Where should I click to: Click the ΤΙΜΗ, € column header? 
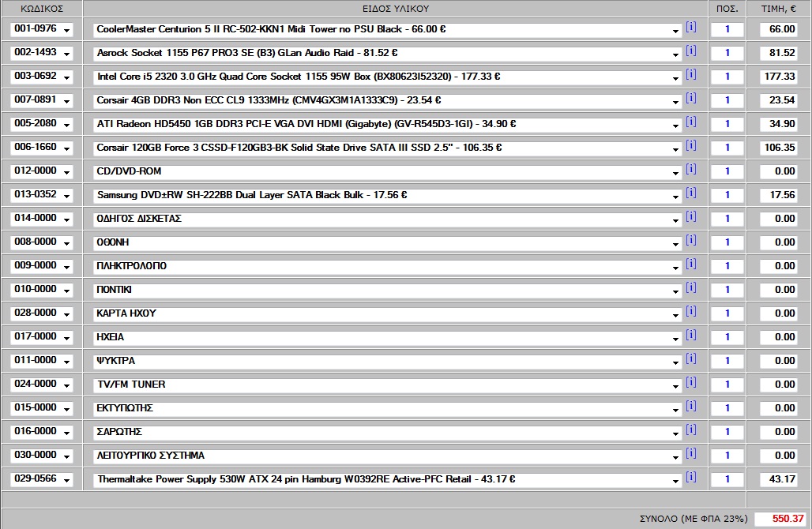pyautogui.click(x=778, y=9)
